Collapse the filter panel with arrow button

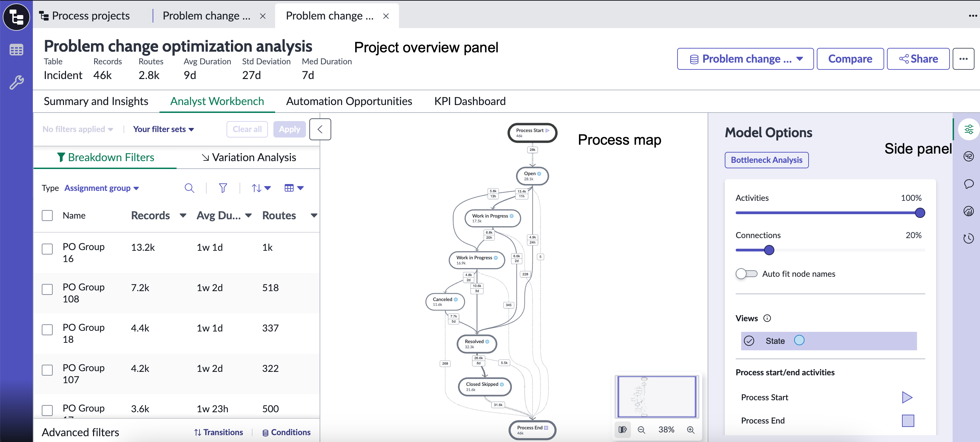pos(320,129)
